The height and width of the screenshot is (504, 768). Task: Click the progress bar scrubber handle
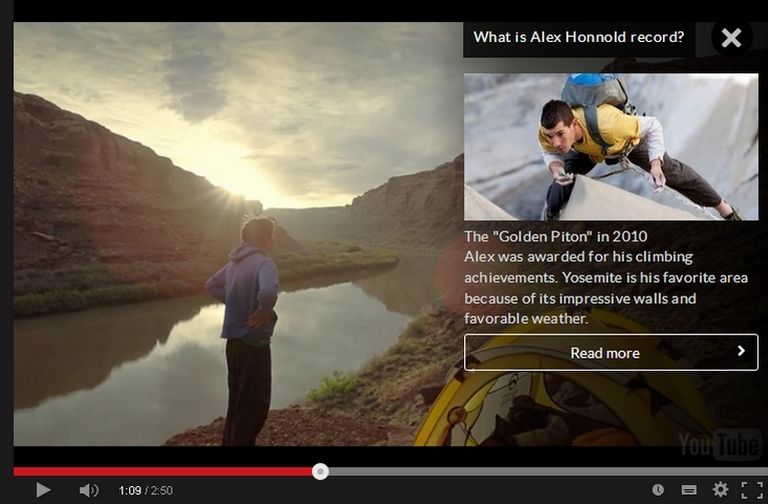320,471
